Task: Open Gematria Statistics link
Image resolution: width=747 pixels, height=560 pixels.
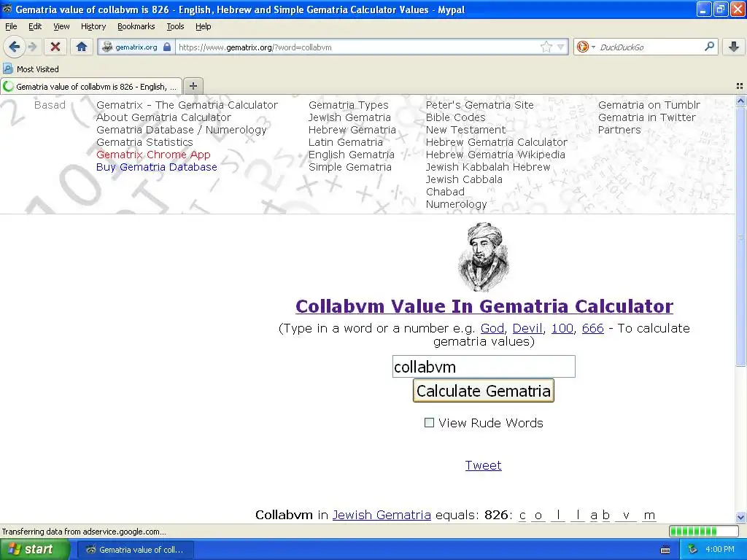Action: point(144,142)
